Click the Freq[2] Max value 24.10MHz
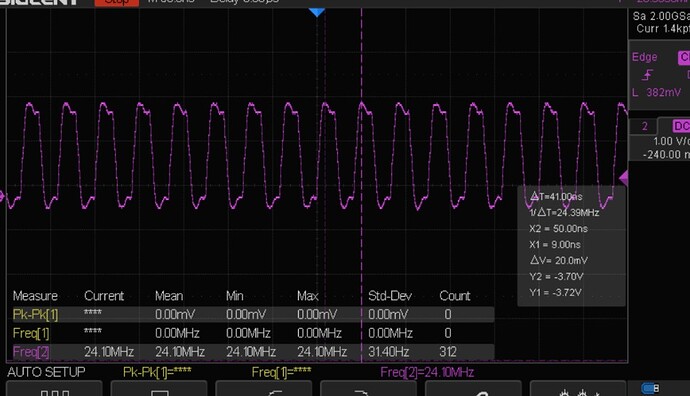This screenshot has height=396, width=690. click(322, 352)
